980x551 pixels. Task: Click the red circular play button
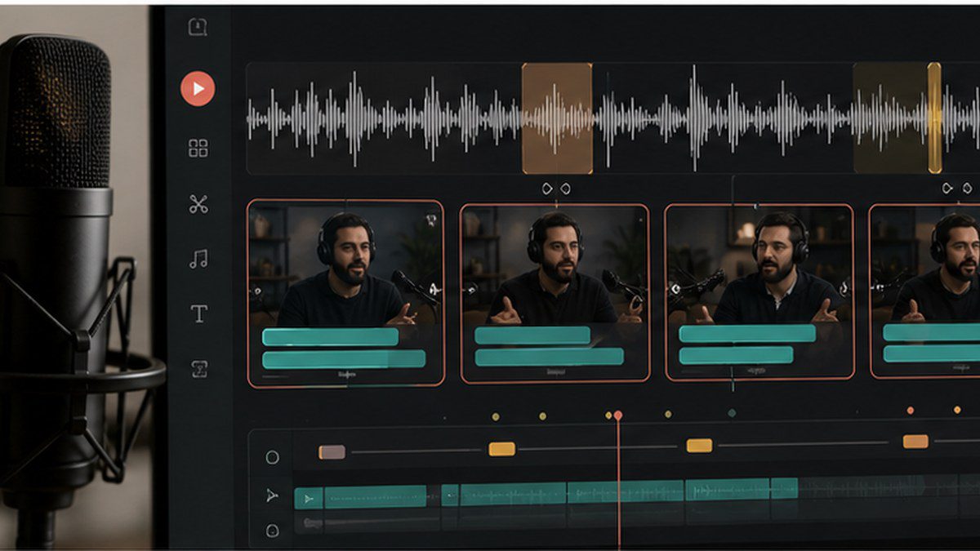[198, 88]
